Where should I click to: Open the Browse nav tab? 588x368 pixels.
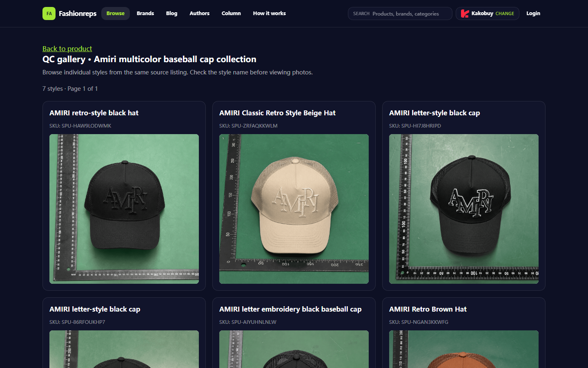pos(116,13)
